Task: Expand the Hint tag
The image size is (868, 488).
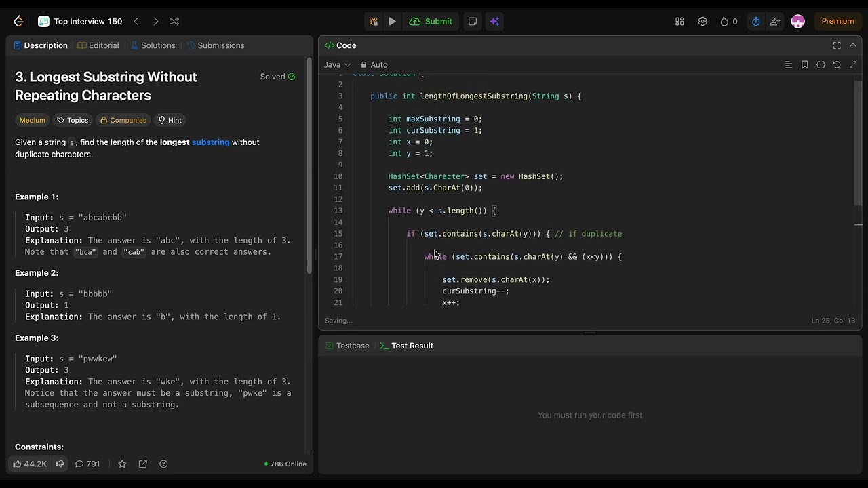Action: coord(170,120)
